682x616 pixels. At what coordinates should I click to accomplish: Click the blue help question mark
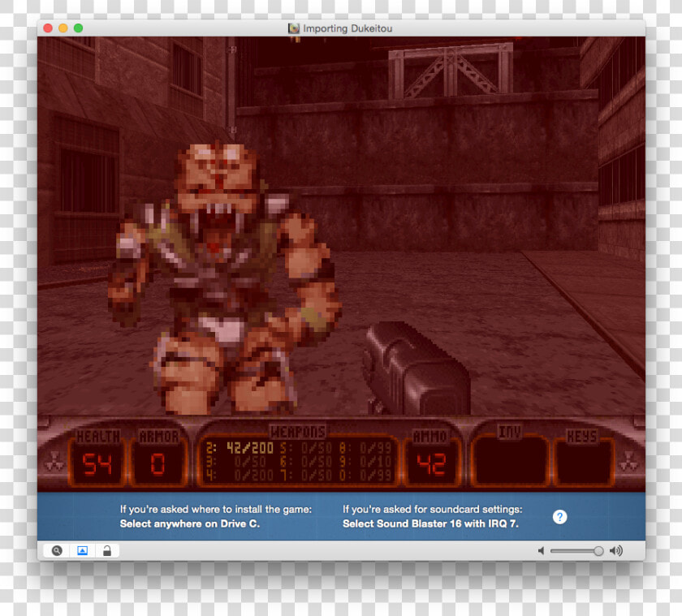[x=559, y=517]
